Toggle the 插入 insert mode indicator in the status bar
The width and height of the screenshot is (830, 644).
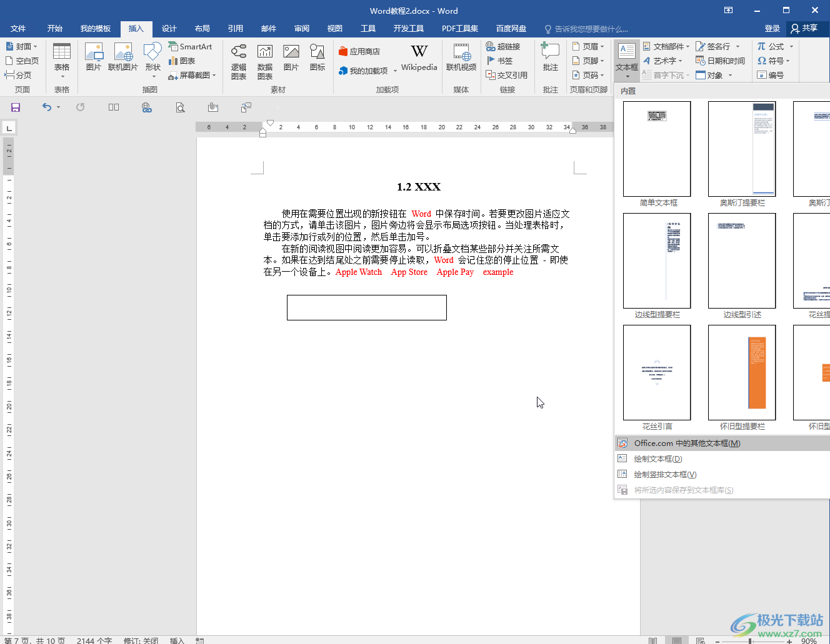tap(177, 640)
